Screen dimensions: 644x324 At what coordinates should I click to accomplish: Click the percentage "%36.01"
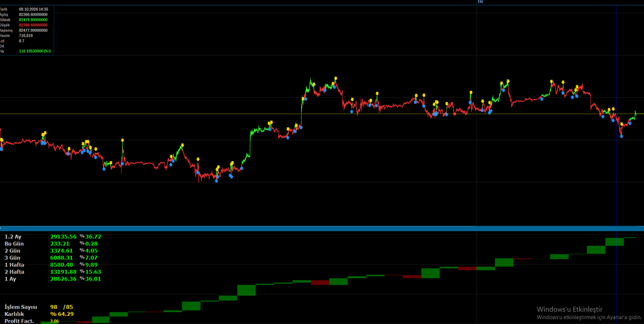(x=91, y=278)
